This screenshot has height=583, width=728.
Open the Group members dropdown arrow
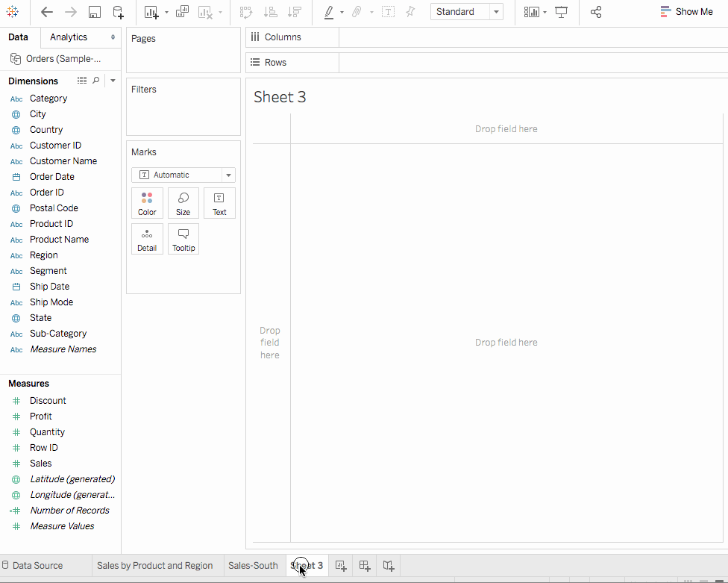point(371,13)
